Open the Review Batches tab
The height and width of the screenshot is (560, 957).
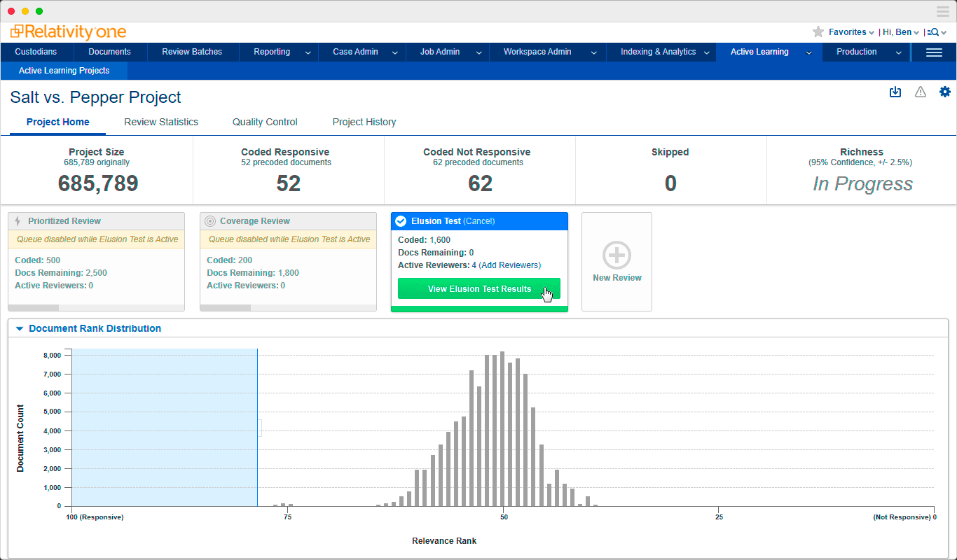[x=192, y=52]
